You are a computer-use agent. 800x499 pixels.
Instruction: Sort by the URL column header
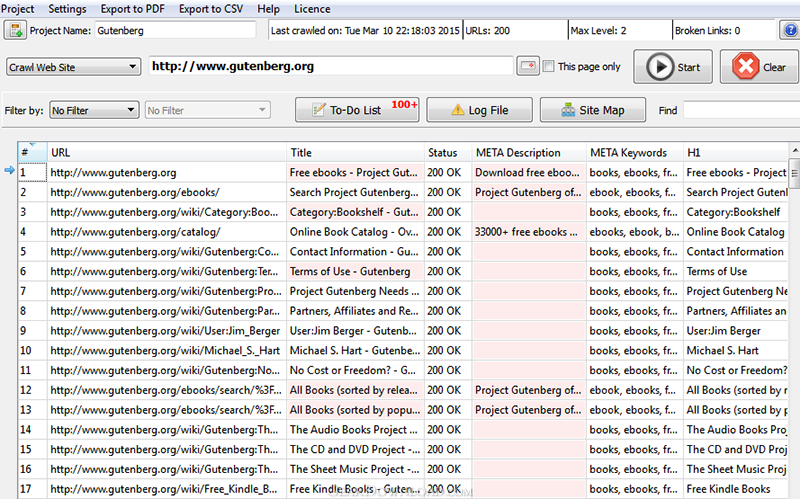click(x=167, y=153)
